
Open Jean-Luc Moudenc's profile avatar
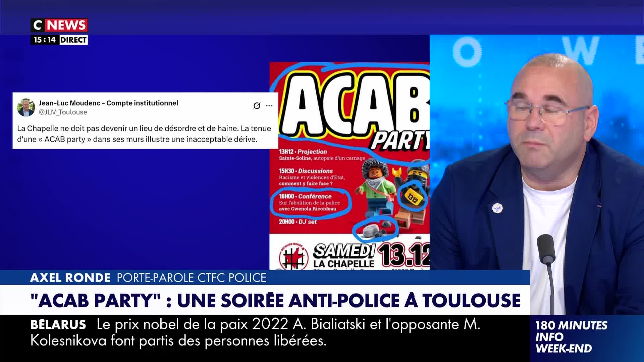pos(26,107)
